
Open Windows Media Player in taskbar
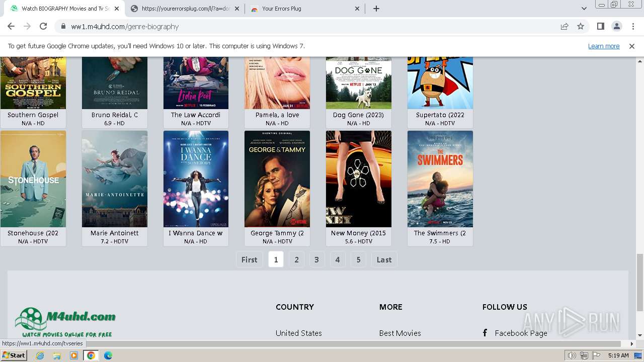(74, 355)
